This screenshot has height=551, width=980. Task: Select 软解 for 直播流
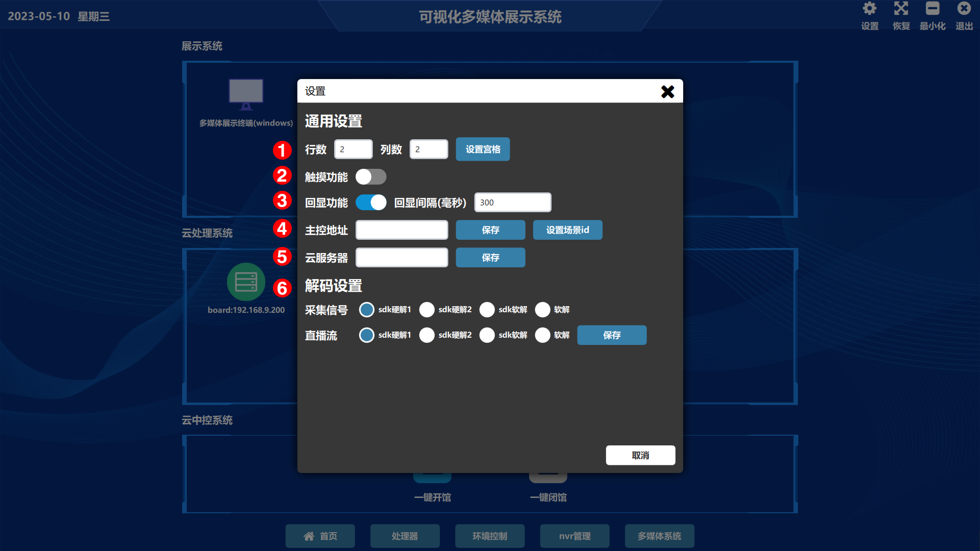click(x=542, y=335)
